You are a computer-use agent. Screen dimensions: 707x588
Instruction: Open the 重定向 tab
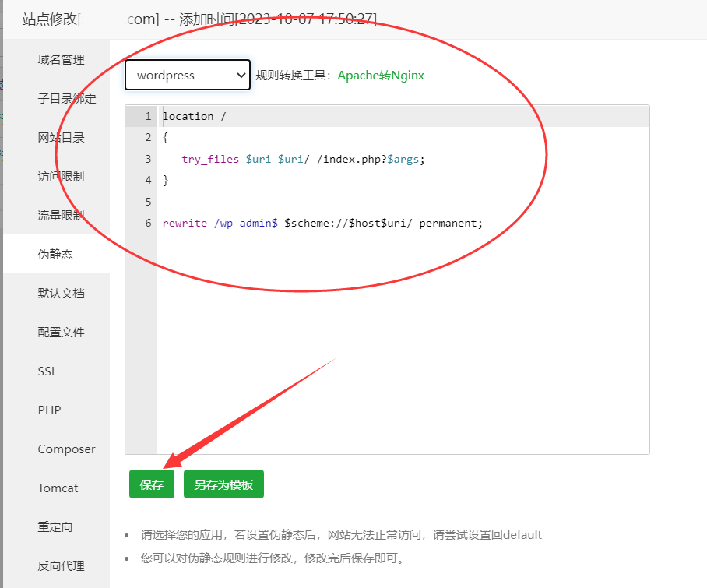pos(55,527)
